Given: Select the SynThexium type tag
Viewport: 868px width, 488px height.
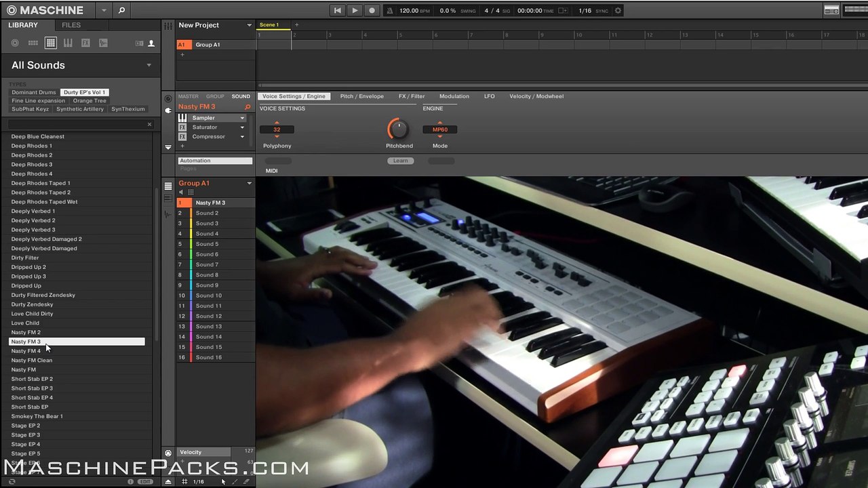Looking at the screenshot, I should tap(128, 109).
